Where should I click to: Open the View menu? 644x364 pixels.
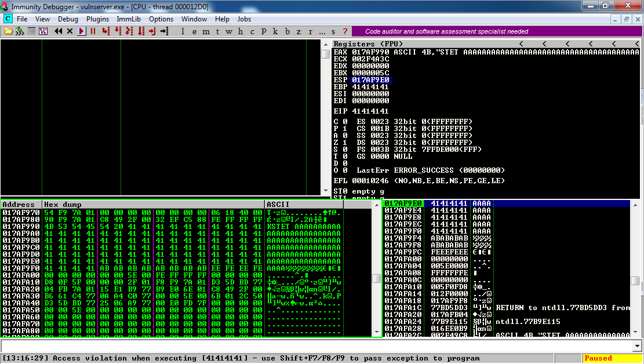42,19
